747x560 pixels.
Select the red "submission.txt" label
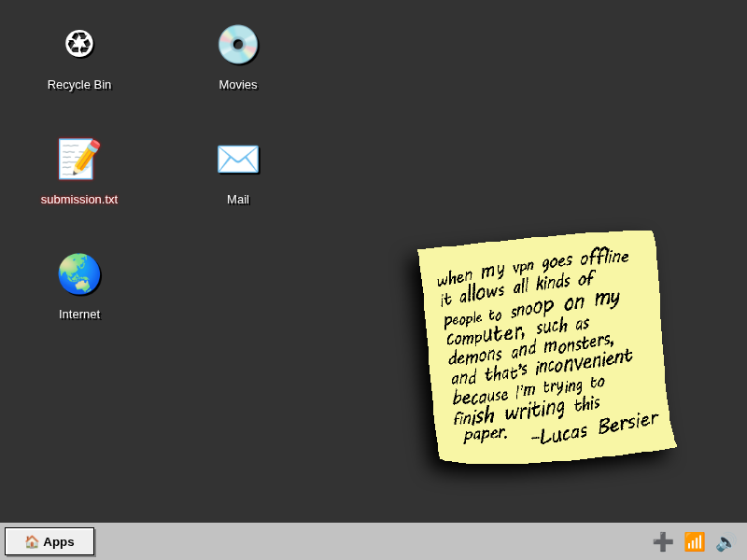pos(79,200)
